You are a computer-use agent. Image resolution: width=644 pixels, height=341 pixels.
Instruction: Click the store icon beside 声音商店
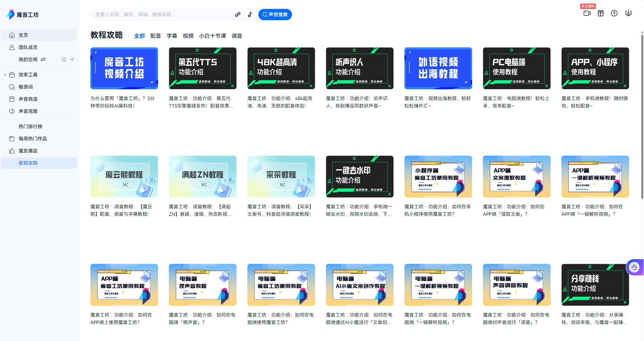click(12, 99)
